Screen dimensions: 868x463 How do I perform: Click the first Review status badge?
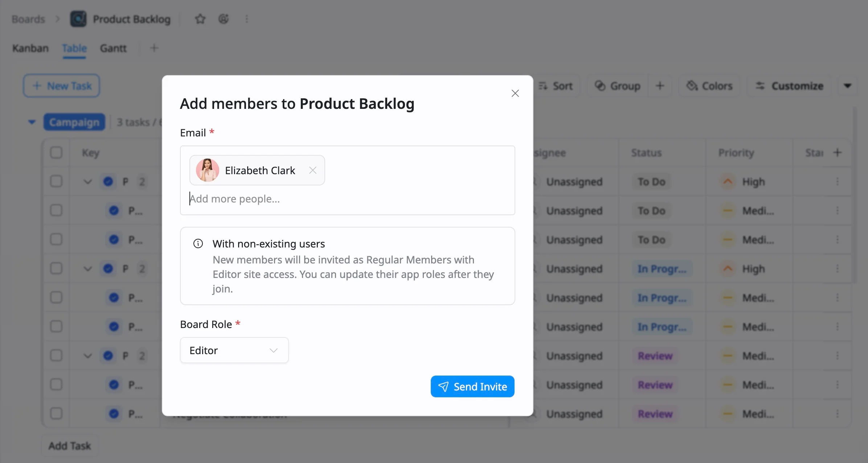[x=655, y=356]
